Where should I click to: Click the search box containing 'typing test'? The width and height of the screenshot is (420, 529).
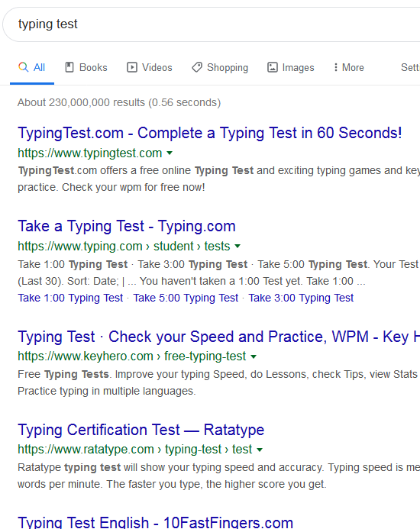212,24
